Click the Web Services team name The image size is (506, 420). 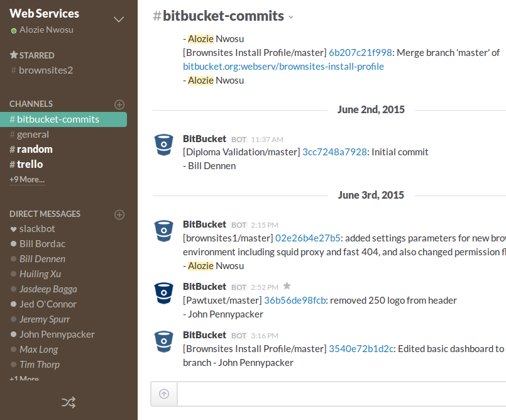tap(44, 14)
